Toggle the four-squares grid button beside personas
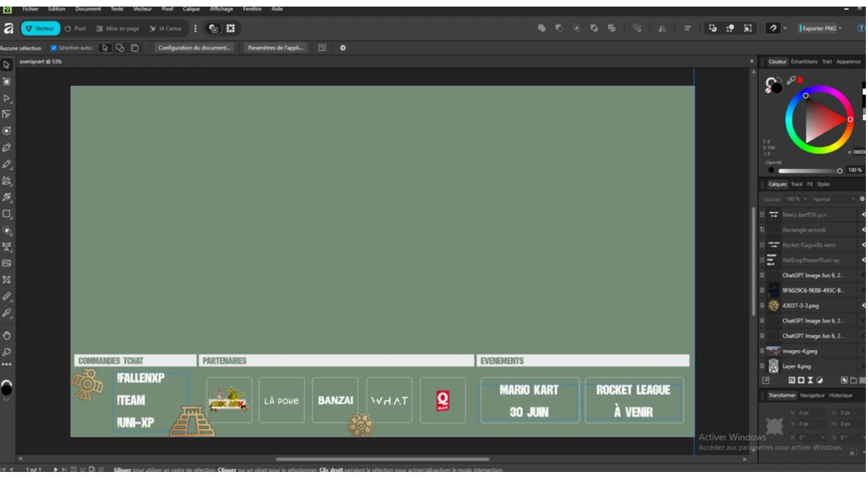The image size is (868, 491). [231, 29]
